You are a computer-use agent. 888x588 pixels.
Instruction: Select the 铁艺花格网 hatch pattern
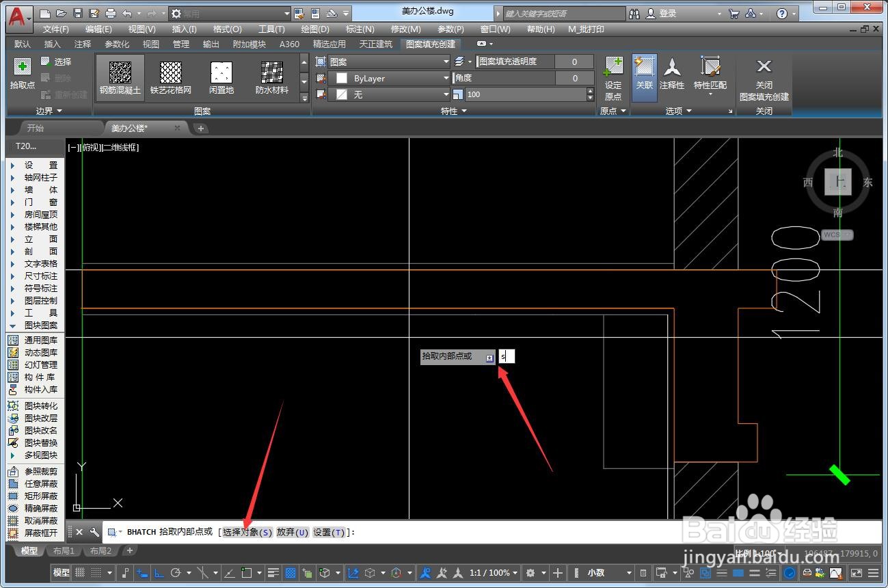pyautogui.click(x=171, y=78)
